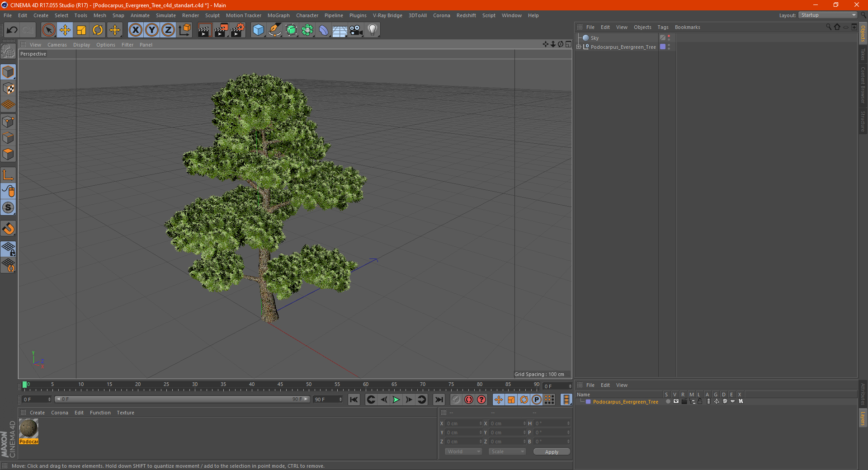Switch to Model mode
This screenshot has width=868, height=470.
click(x=8, y=72)
